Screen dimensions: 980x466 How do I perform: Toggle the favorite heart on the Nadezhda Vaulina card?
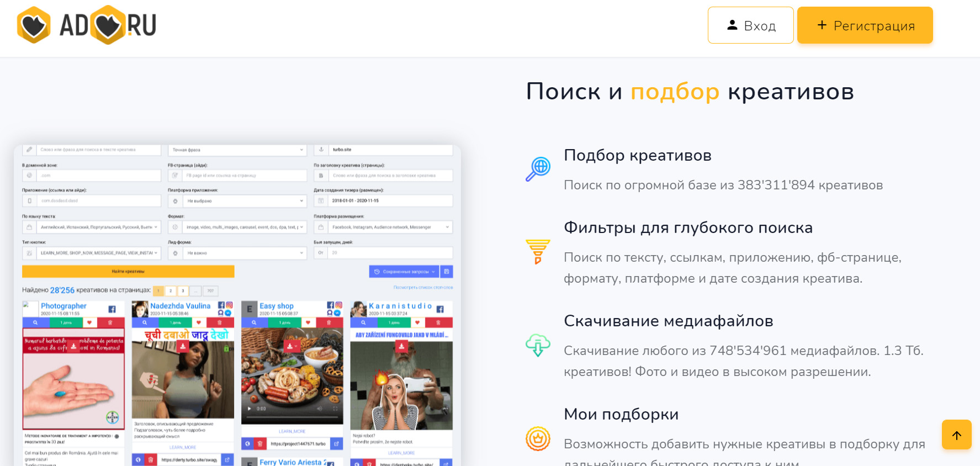click(x=199, y=322)
